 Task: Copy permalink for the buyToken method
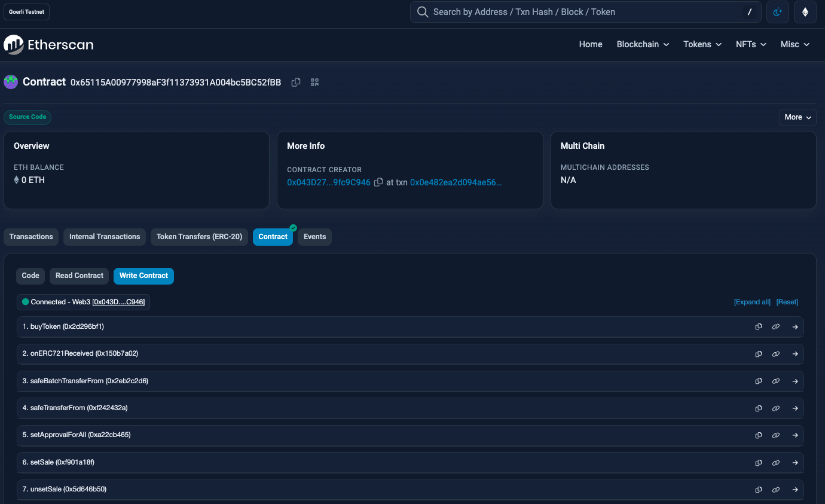pos(776,326)
